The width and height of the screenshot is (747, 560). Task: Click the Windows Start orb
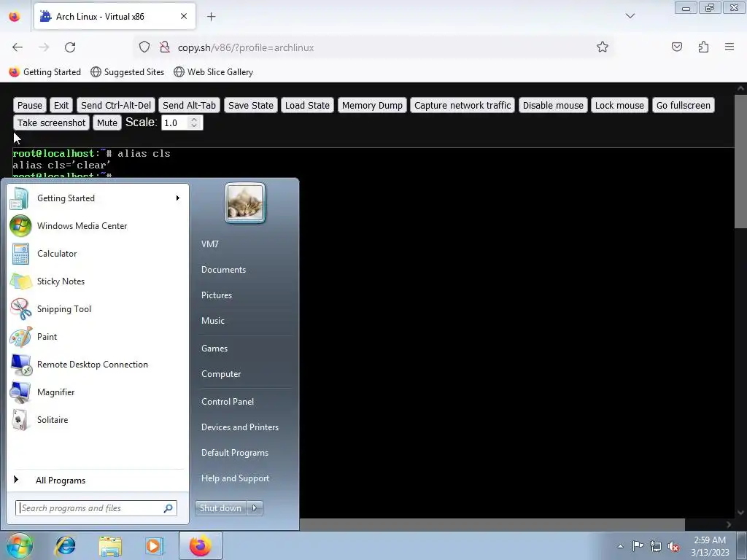(19, 545)
